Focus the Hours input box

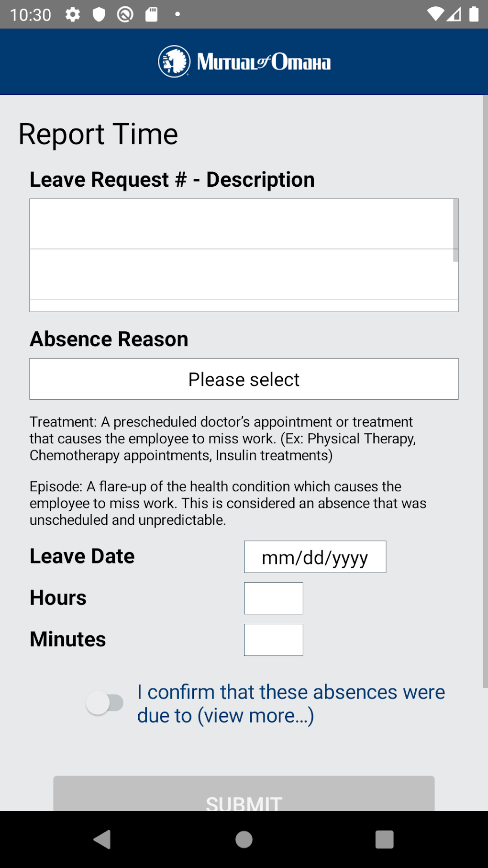tap(273, 598)
